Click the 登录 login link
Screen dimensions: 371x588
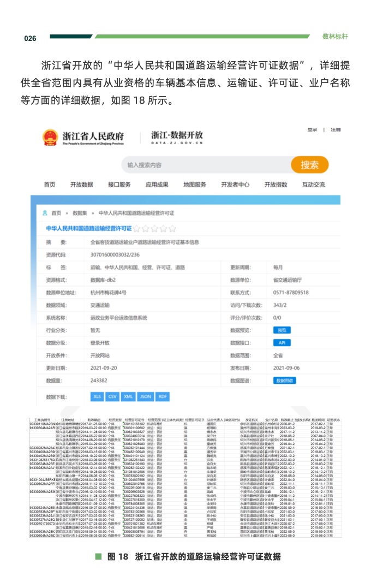(x=312, y=129)
